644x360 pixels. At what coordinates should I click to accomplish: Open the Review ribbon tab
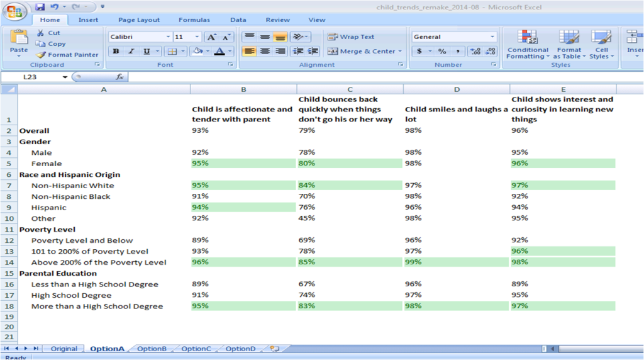[x=277, y=20]
